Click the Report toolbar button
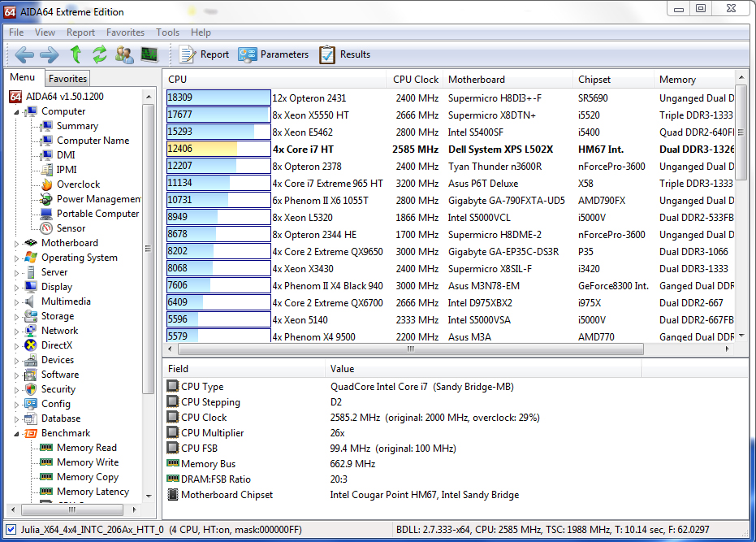Image resolution: width=756 pixels, height=542 pixels. pos(204,54)
